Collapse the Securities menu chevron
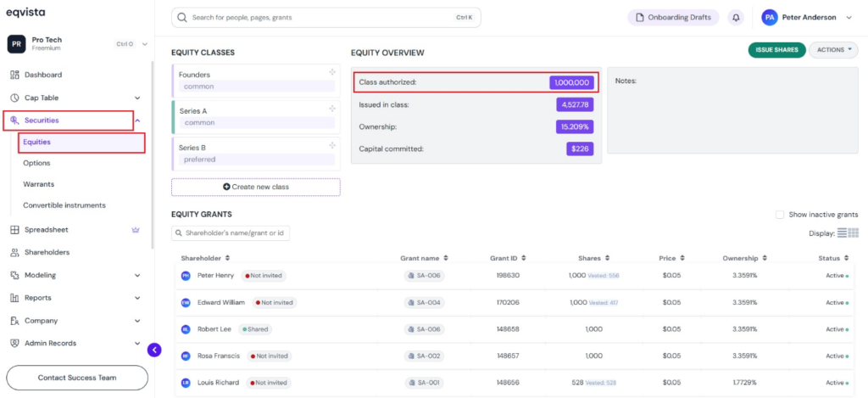Viewport: 868px width, 398px height. click(x=138, y=121)
